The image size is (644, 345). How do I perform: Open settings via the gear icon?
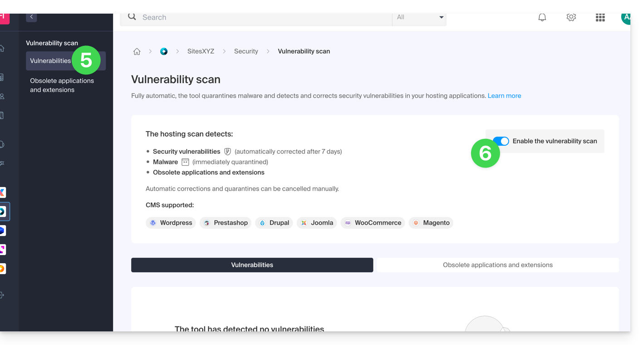tap(571, 17)
